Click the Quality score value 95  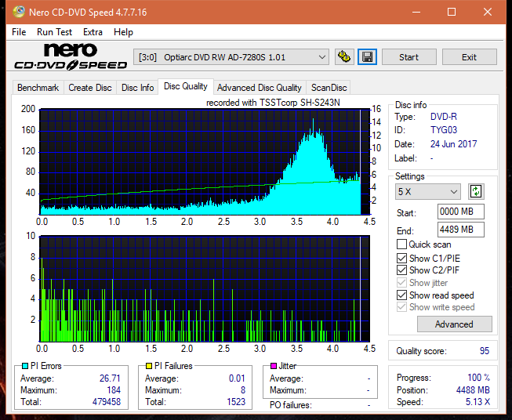tap(485, 351)
